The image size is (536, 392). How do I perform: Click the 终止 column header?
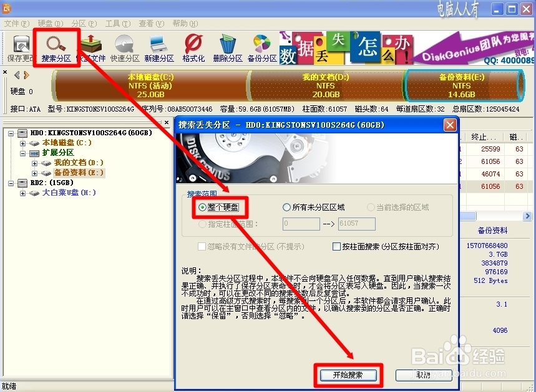coord(484,137)
